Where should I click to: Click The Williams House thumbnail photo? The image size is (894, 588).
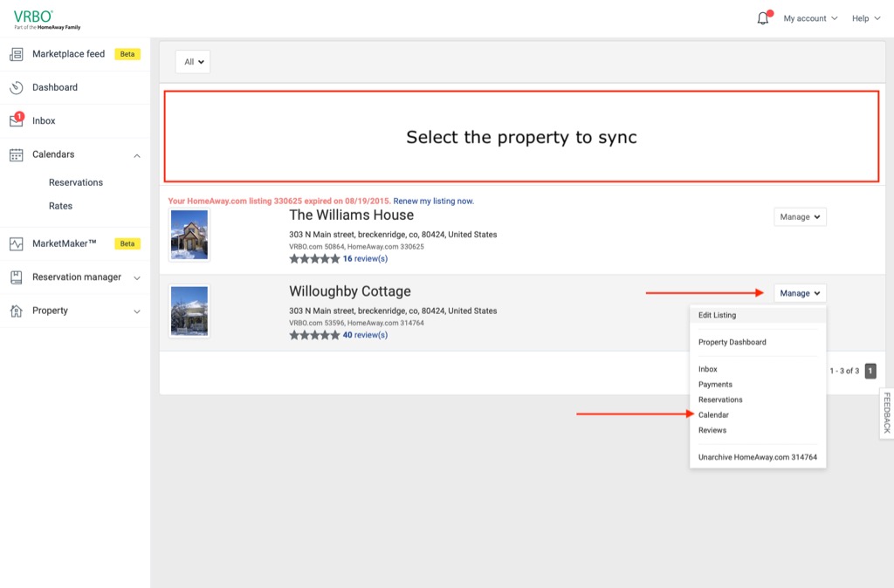click(189, 235)
